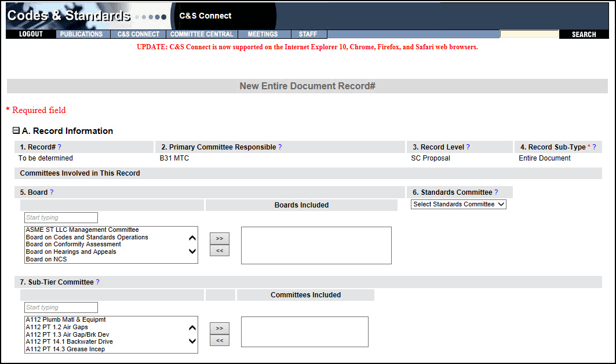Open the Publications menu

(x=81, y=34)
